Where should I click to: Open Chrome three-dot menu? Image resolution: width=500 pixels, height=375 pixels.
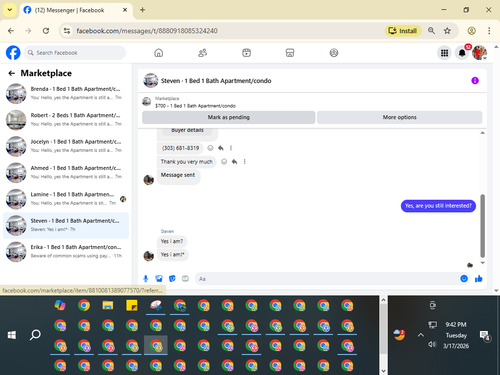[489, 31]
